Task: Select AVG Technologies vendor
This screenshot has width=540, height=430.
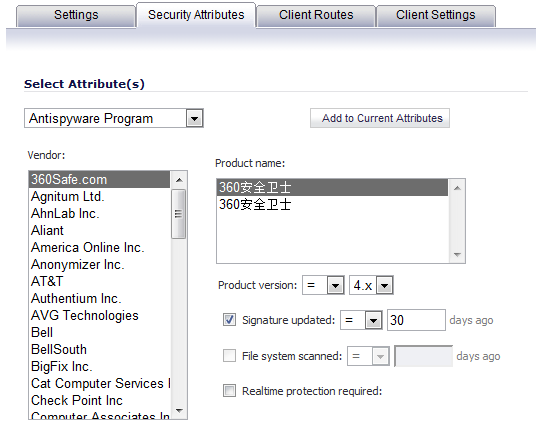Action: (99, 315)
